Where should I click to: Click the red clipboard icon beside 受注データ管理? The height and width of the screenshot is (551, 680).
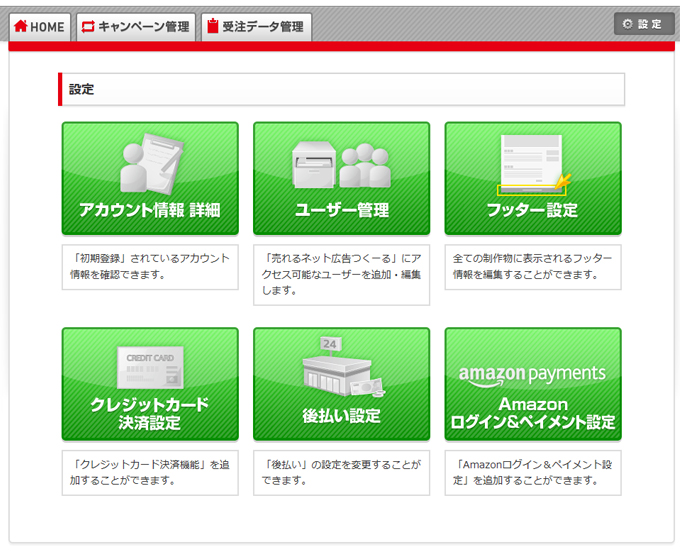pos(212,26)
